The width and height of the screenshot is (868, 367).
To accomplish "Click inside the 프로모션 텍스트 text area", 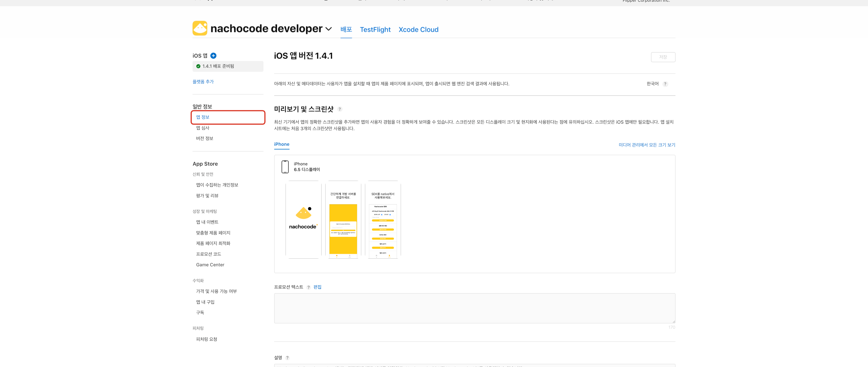I will point(474,308).
